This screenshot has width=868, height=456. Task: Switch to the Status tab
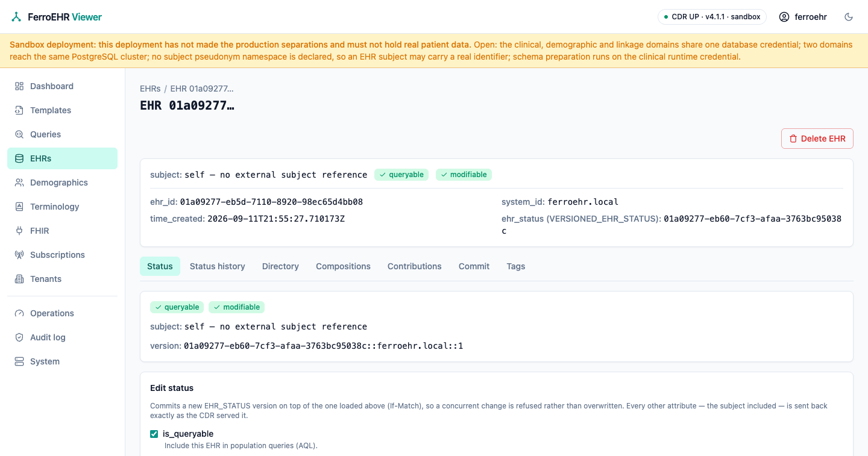pos(160,266)
